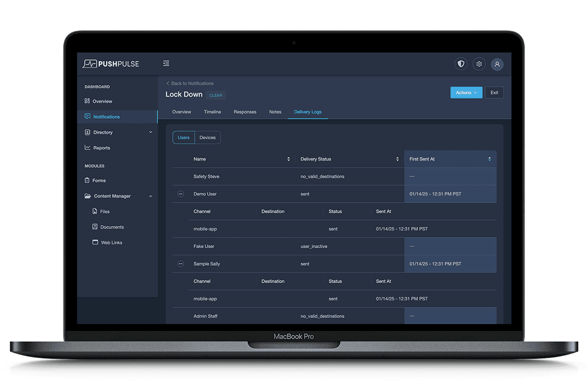Click the user profile icon top right
Screen dimensions: 588x392
click(x=497, y=64)
